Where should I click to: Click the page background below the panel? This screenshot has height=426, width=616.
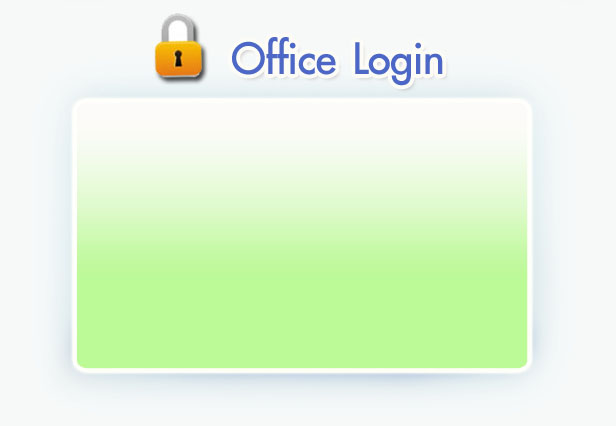[x=302, y=405]
